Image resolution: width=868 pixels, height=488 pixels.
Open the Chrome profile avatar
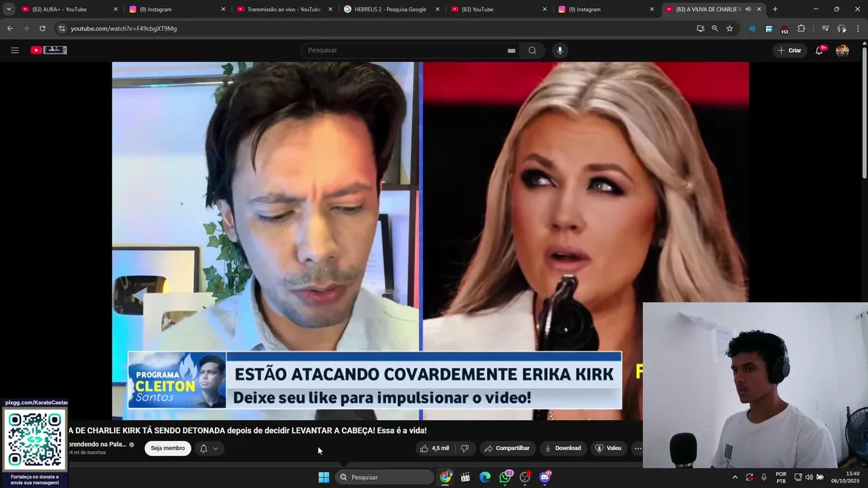[842, 28]
